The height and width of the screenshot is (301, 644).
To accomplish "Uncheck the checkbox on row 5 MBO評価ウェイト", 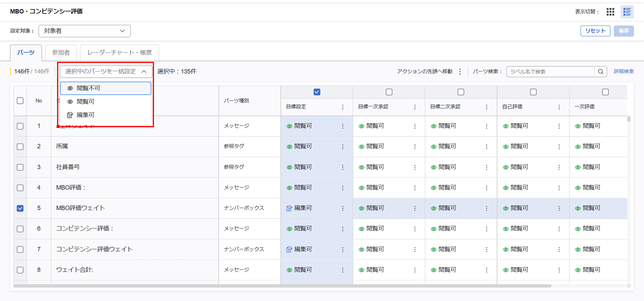I will tap(20, 208).
